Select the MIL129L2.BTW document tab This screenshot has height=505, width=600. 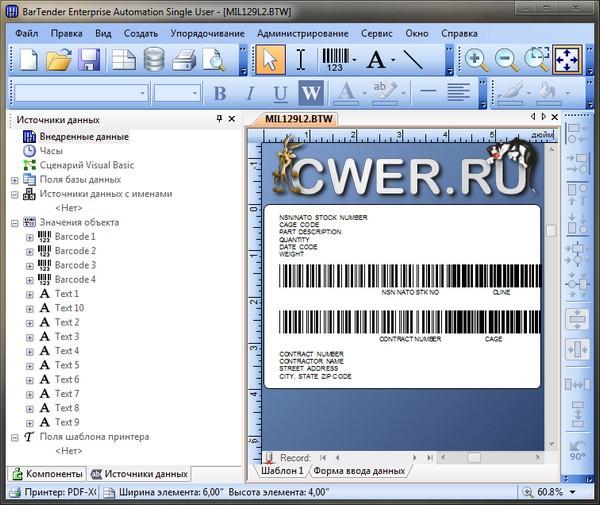pyautogui.click(x=298, y=119)
